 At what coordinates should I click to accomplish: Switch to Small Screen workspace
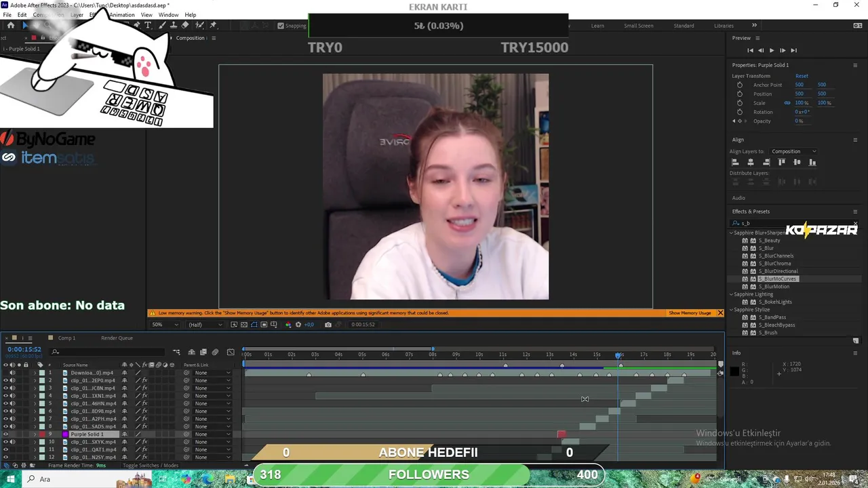(x=639, y=26)
